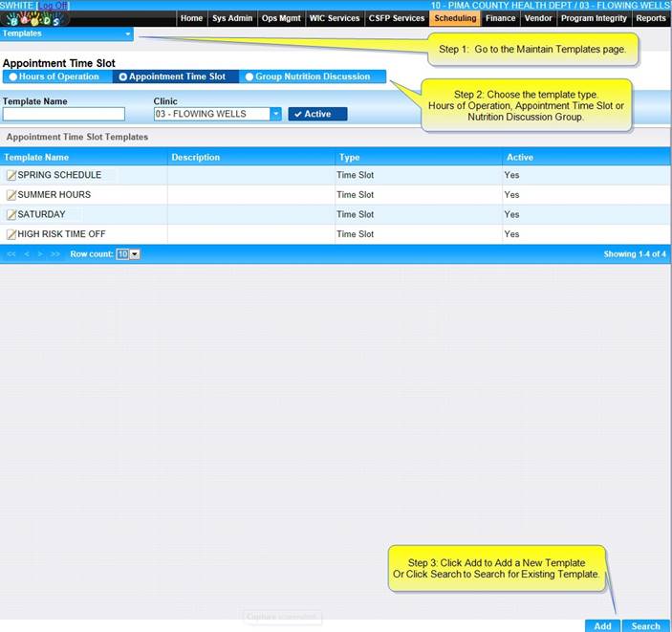Click the Search button
Viewport: 672px width, 632px height.
click(x=646, y=626)
